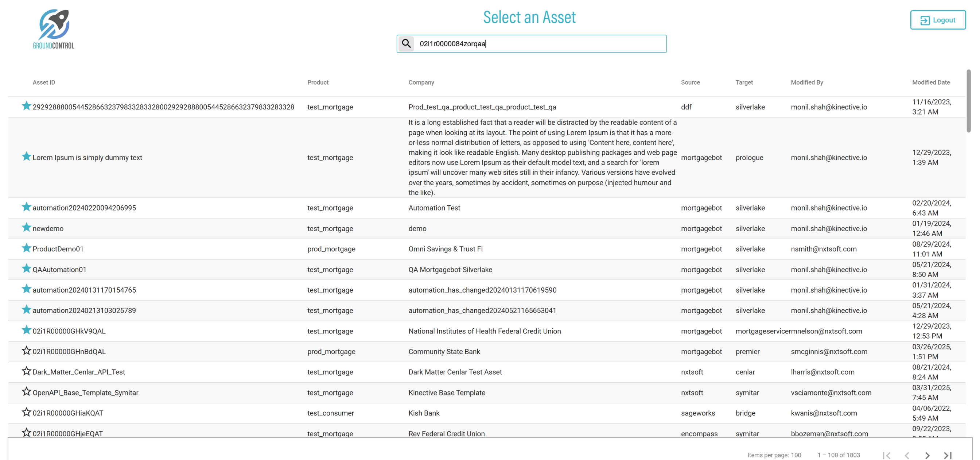Sort by Modified Date column header
980x460 pixels.
930,82
